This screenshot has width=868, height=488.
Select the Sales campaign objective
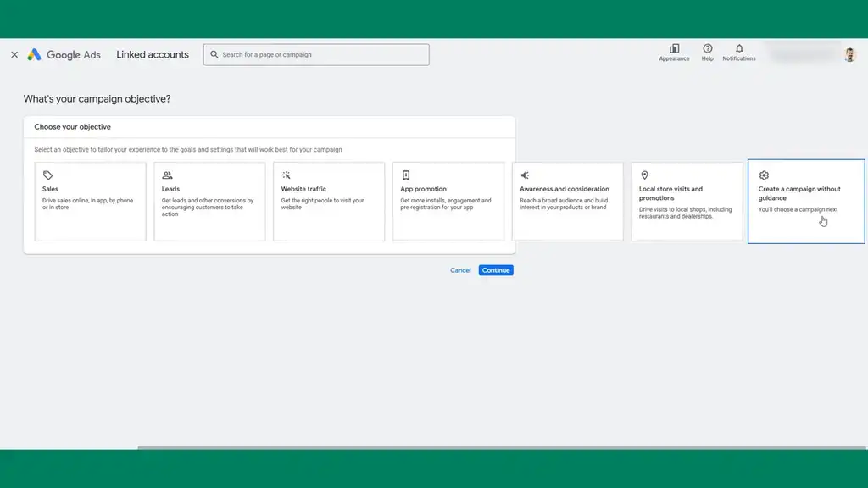pos(90,201)
